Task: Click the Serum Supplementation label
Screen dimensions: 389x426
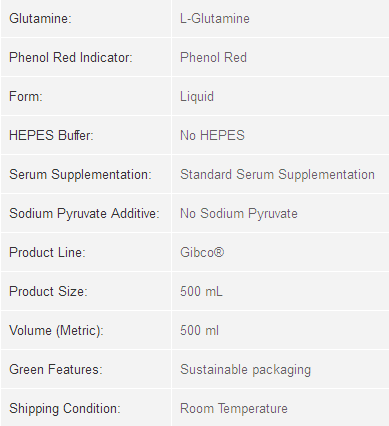Action: point(80,174)
